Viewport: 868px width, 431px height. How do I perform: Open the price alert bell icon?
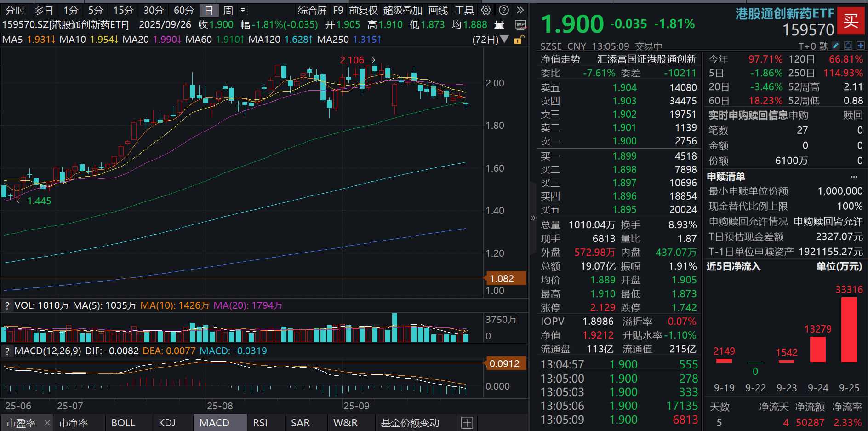tap(847, 46)
